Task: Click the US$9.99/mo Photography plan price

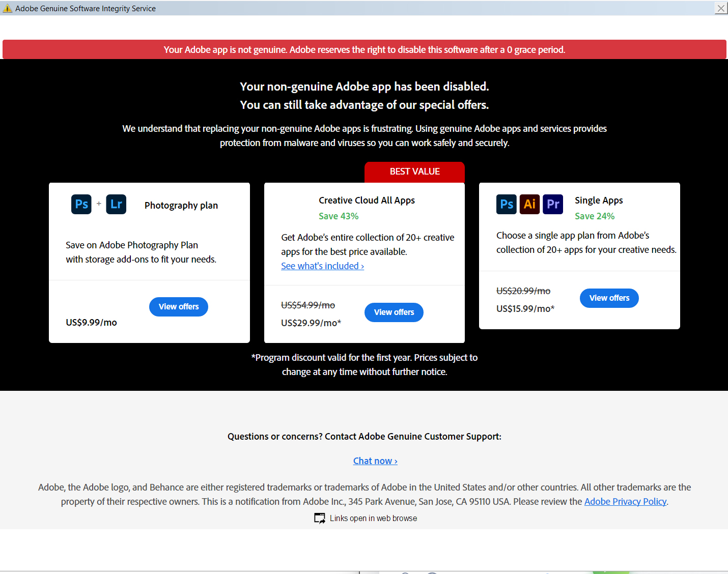Action: click(x=92, y=323)
